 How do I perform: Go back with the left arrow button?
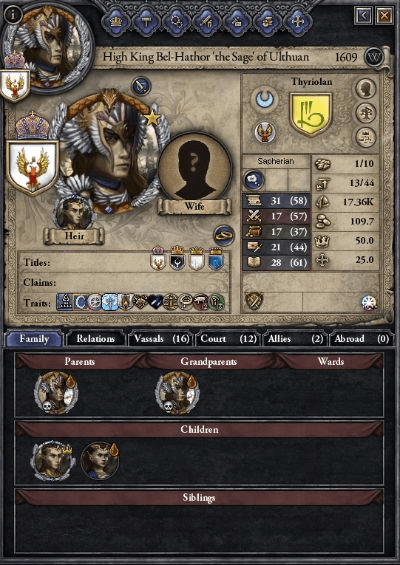[363, 15]
